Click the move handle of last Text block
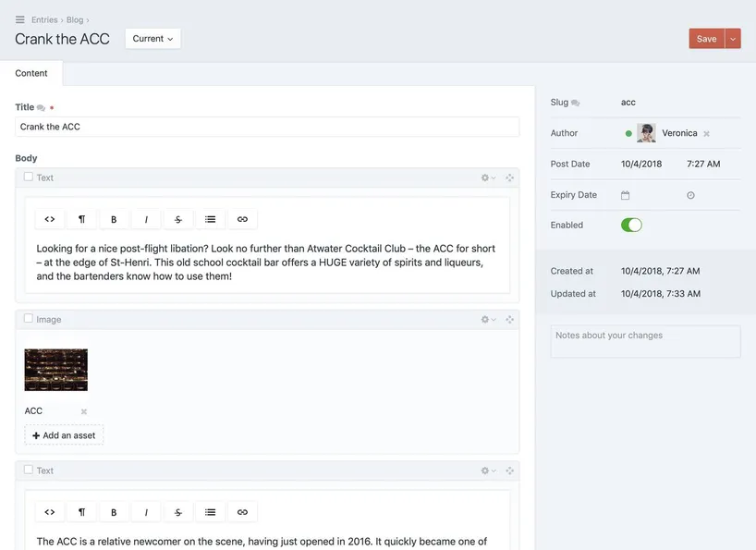Viewport: 756px width, 550px height. pos(509,471)
